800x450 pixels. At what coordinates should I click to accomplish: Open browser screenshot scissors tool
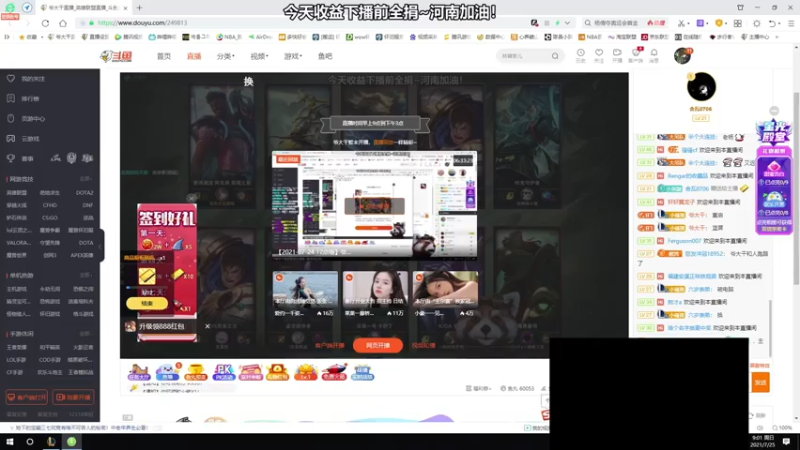(681, 23)
